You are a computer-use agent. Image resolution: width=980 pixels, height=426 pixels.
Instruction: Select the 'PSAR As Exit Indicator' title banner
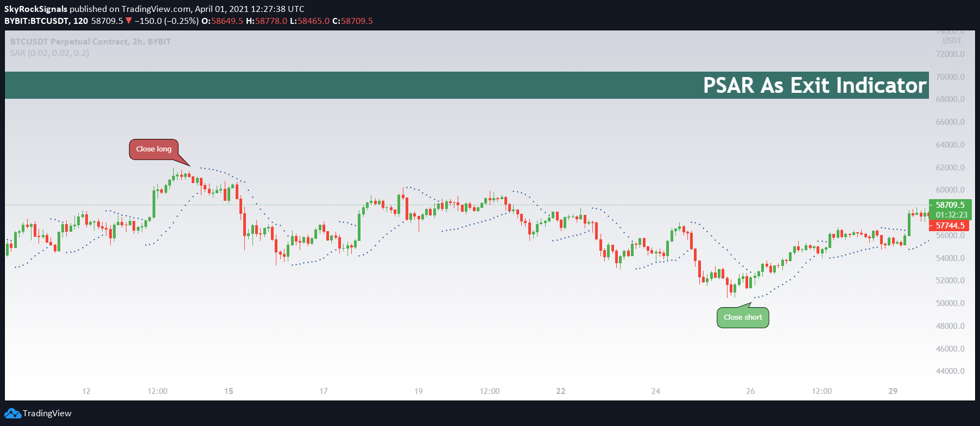pos(467,85)
